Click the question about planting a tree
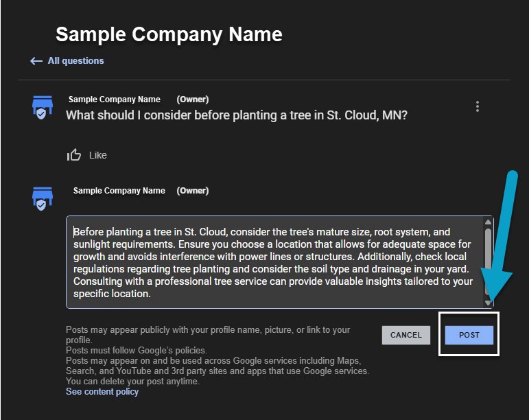 237,115
